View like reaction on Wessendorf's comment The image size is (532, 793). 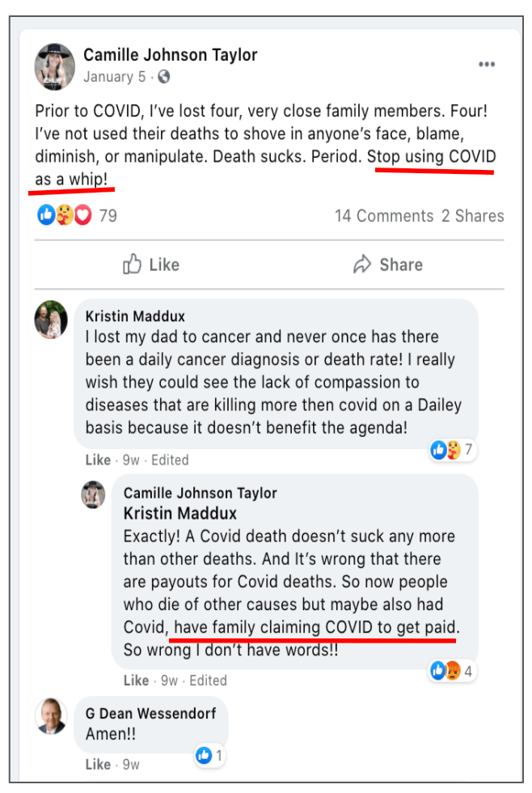pyautogui.click(x=209, y=756)
